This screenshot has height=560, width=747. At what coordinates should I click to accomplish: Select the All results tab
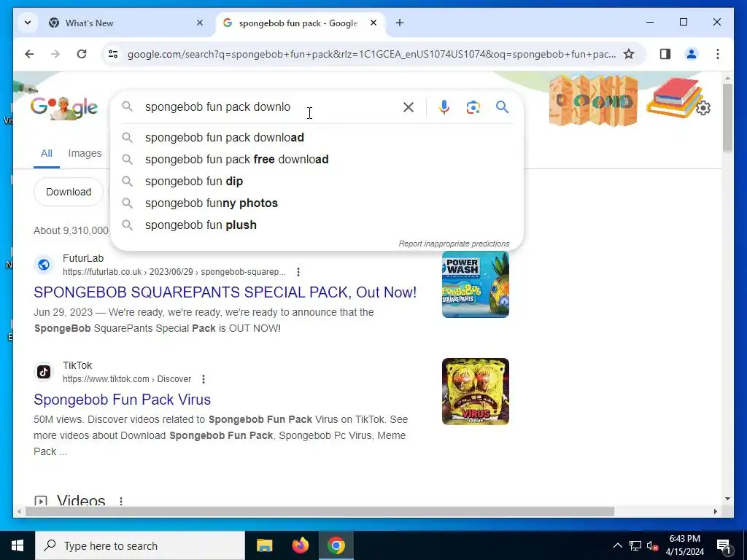coord(46,153)
